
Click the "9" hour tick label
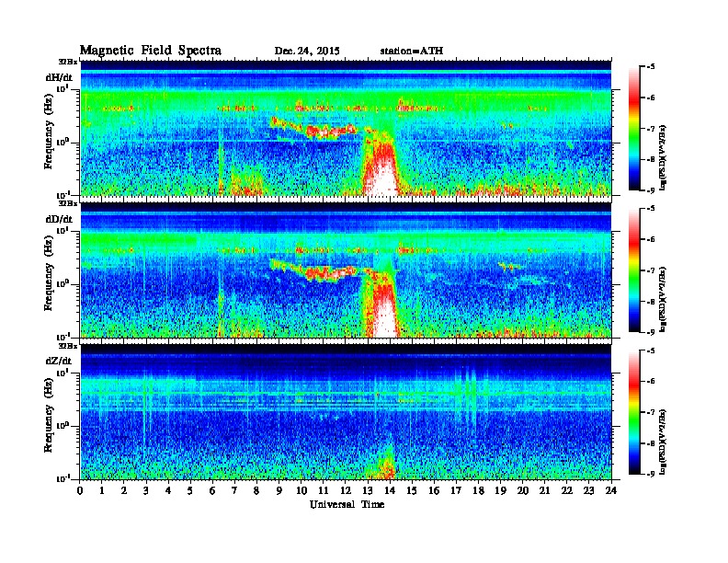(x=279, y=491)
